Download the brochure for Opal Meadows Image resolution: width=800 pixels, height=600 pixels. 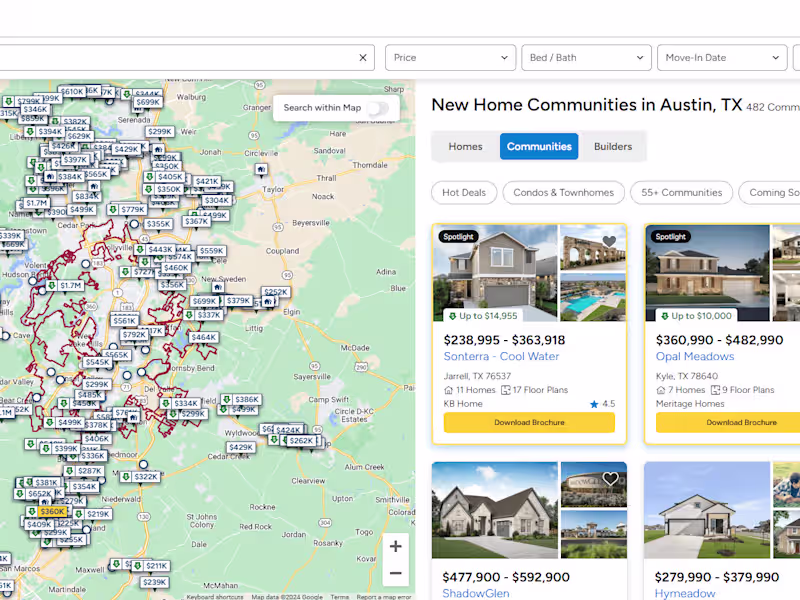click(x=741, y=422)
